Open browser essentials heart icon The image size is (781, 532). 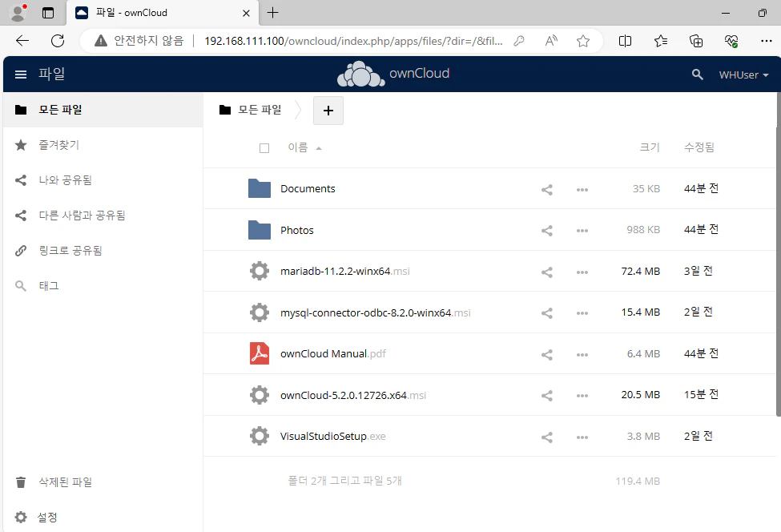[x=731, y=41]
